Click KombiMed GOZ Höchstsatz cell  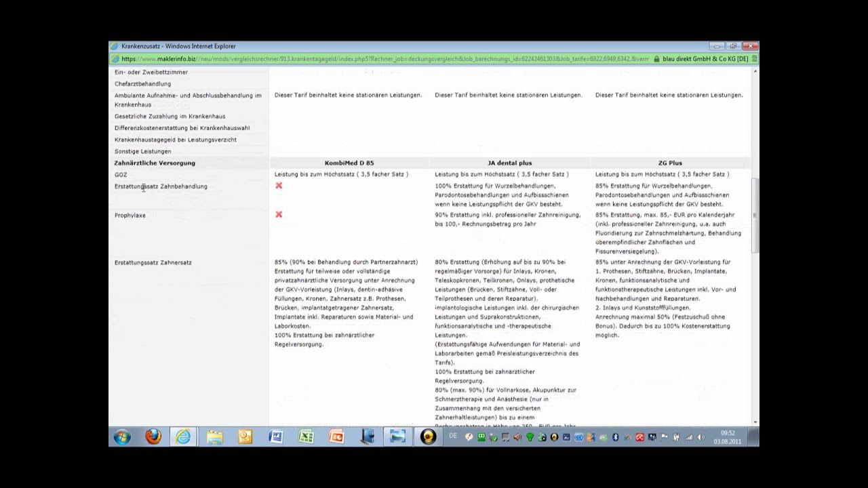point(341,174)
